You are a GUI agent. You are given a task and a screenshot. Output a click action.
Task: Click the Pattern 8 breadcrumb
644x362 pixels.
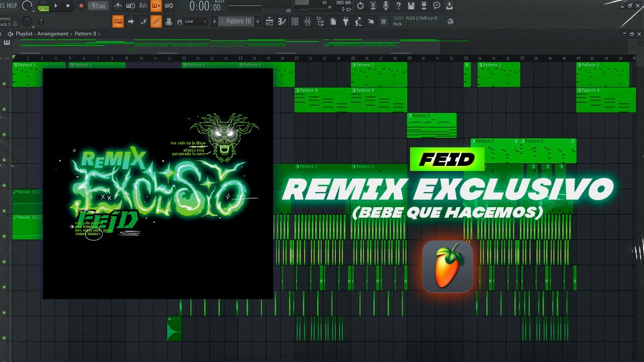coord(86,34)
